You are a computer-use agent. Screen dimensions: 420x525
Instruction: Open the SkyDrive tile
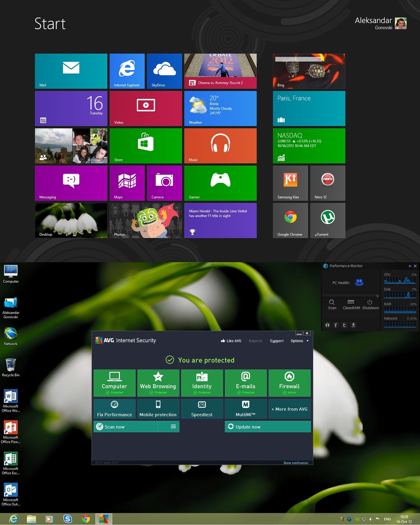tap(164, 71)
